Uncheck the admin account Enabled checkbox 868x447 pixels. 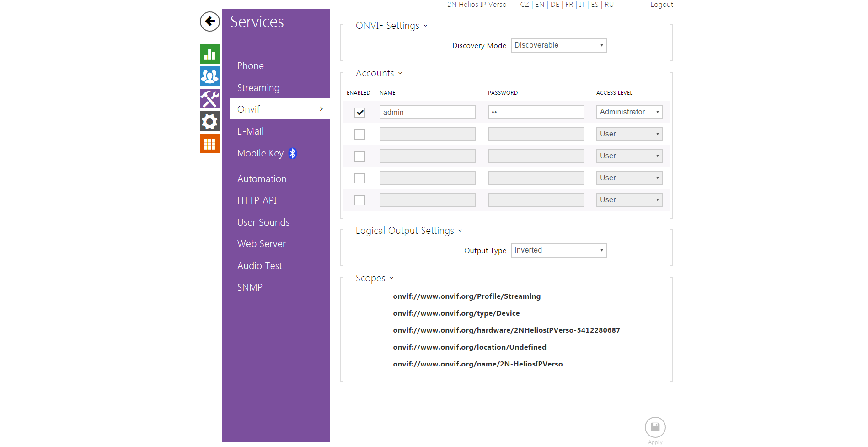coord(360,113)
